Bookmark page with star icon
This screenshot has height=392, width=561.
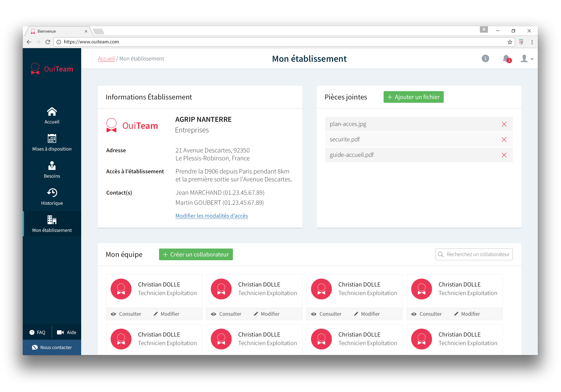click(x=510, y=42)
